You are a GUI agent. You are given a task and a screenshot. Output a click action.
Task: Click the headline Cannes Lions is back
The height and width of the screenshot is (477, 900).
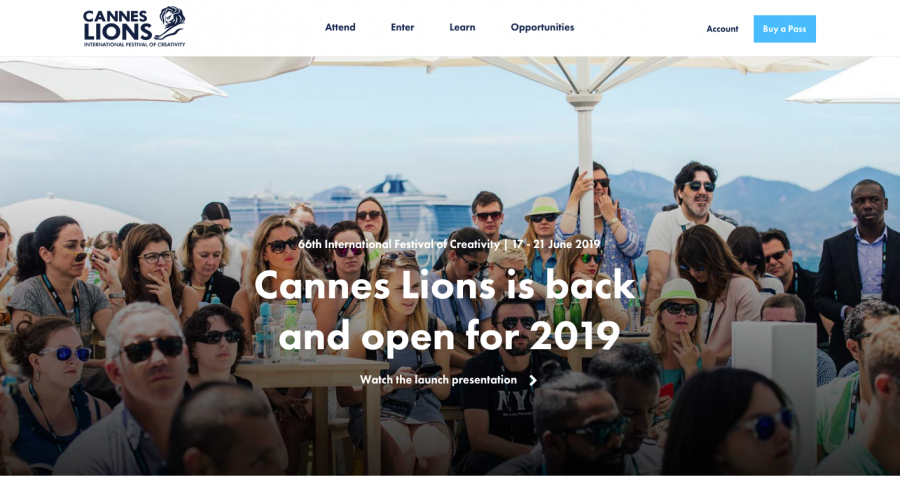click(445, 285)
